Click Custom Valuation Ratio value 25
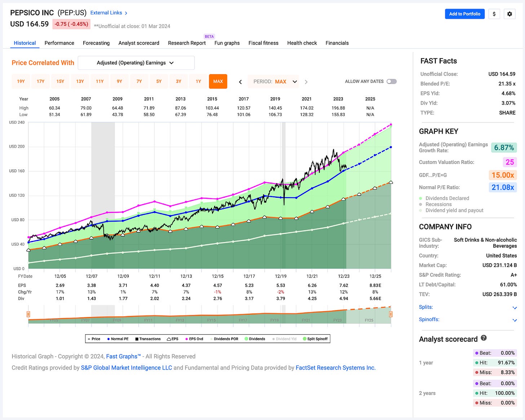The width and height of the screenshot is (525, 420). point(510,162)
